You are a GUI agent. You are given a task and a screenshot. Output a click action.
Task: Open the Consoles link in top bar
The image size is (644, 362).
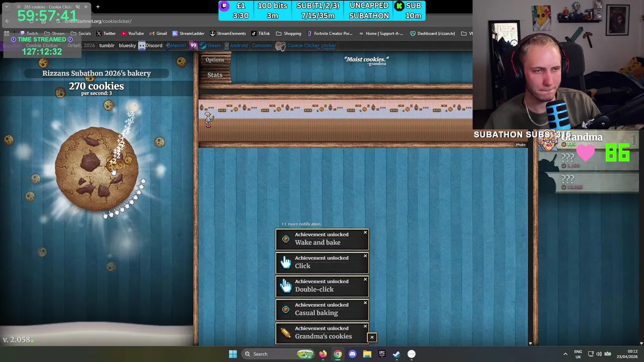coord(262,46)
